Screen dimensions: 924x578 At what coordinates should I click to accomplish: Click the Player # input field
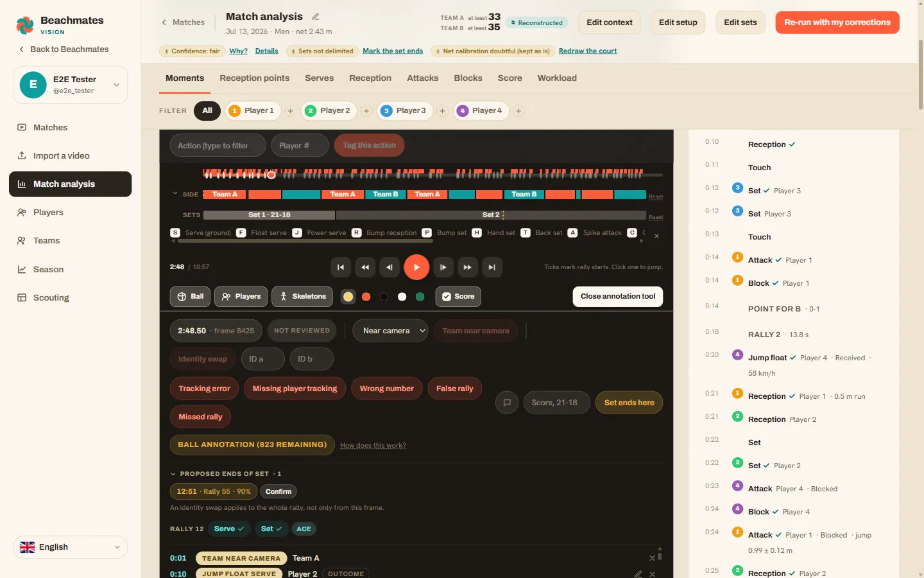click(300, 146)
